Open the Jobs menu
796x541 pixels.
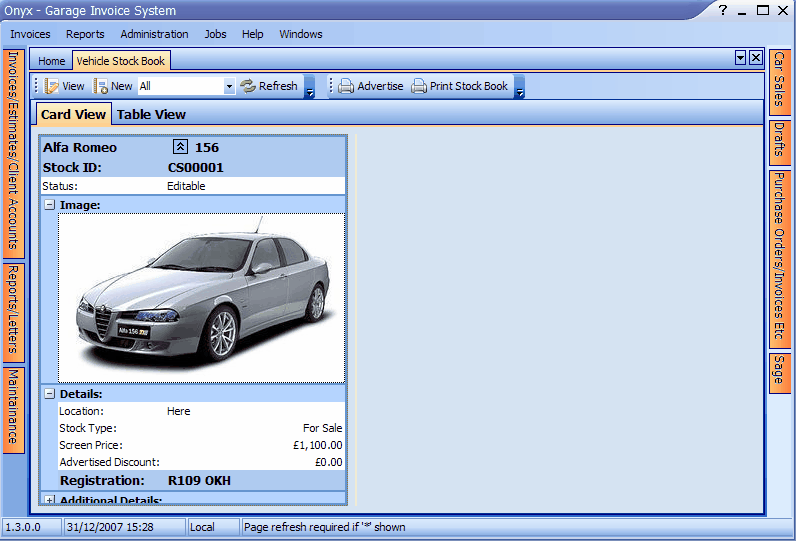[x=215, y=34]
